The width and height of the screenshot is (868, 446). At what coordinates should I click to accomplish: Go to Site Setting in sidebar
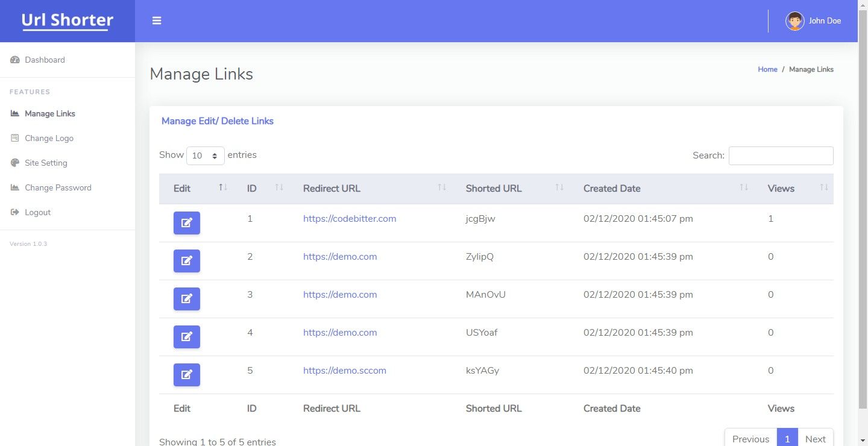click(x=46, y=163)
